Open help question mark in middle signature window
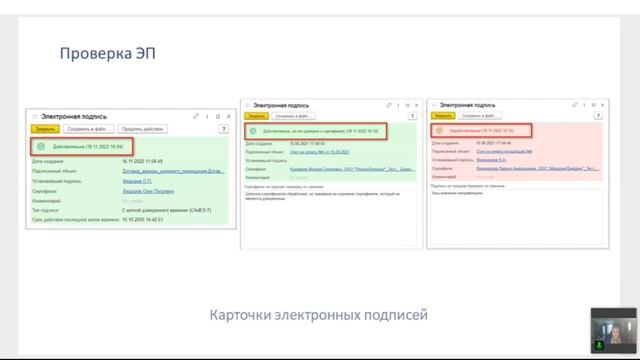The image size is (640, 360). click(x=412, y=116)
